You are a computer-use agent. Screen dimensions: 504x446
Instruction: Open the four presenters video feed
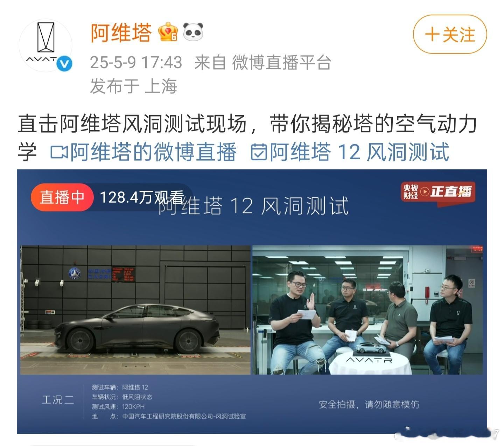(x=367, y=310)
